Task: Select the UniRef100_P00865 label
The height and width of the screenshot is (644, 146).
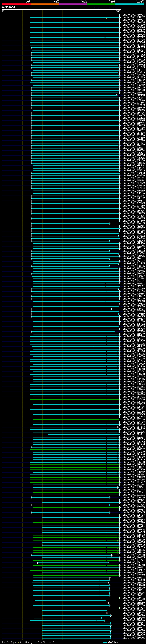Action: pyautogui.click(x=134, y=75)
